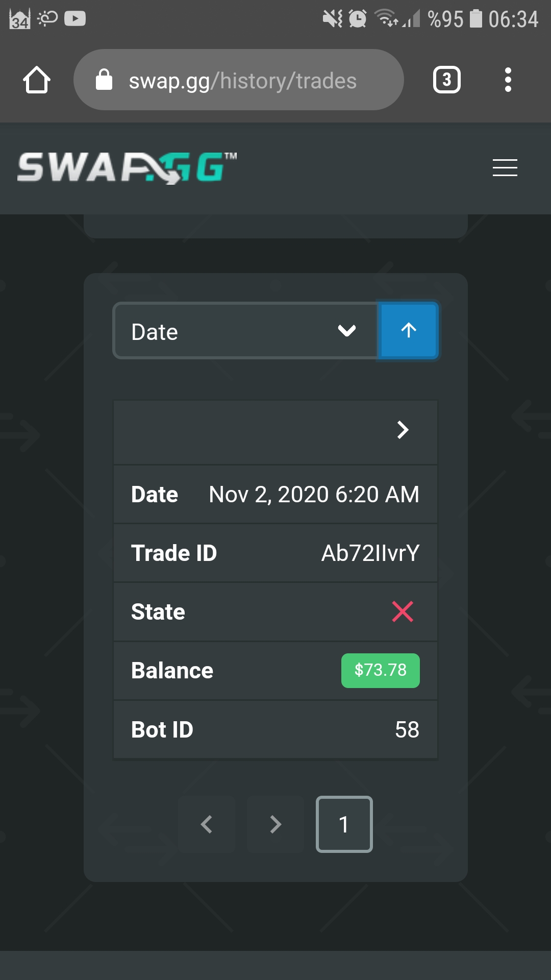The width and height of the screenshot is (551, 980).
Task: Tap the green $73.78 balance badge
Action: point(380,670)
